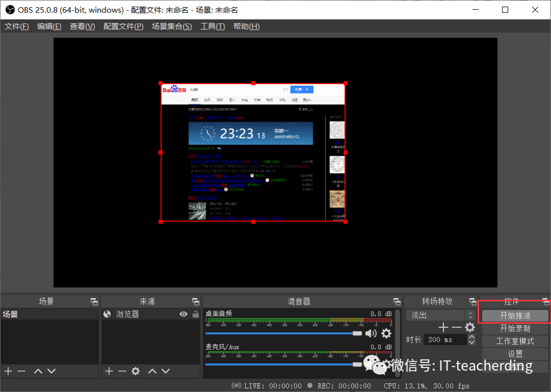This screenshot has width=551, height=392.
Task: Move the source down in the list
Action: [x=166, y=371]
